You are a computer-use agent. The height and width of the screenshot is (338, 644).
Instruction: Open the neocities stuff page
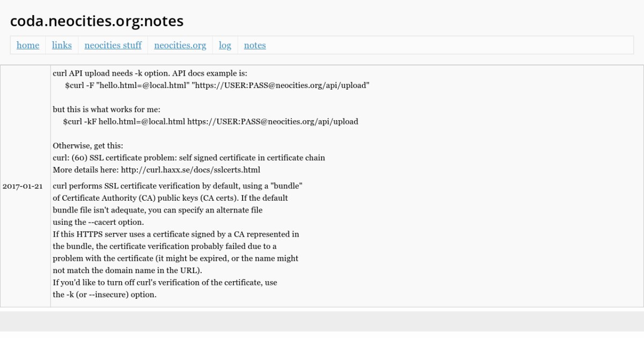[x=113, y=45]
